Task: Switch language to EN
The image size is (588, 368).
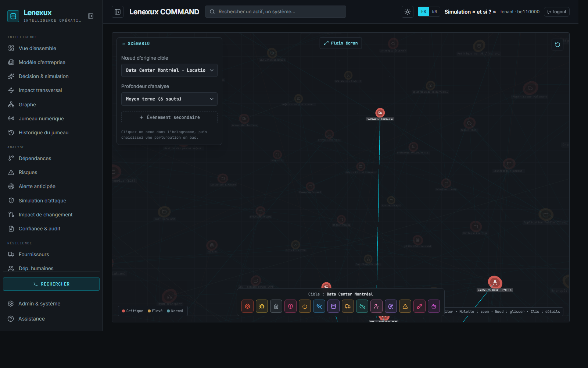Action: 434,12
